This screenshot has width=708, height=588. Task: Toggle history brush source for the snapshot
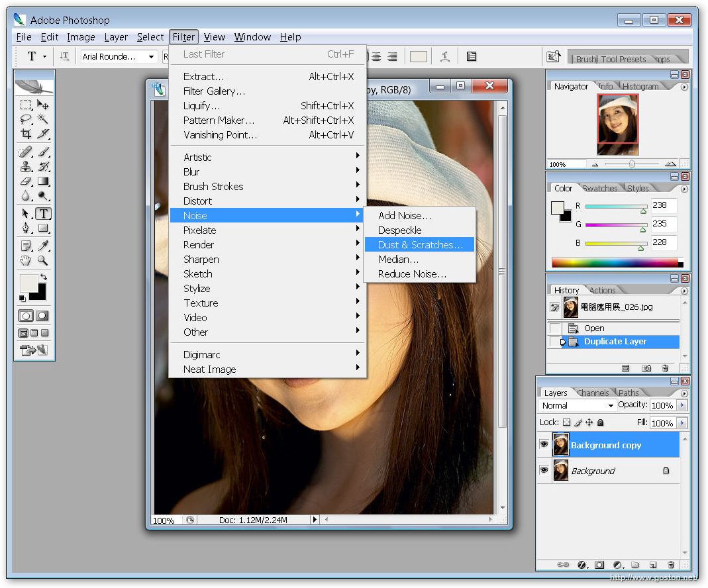[x=554, y=307]
